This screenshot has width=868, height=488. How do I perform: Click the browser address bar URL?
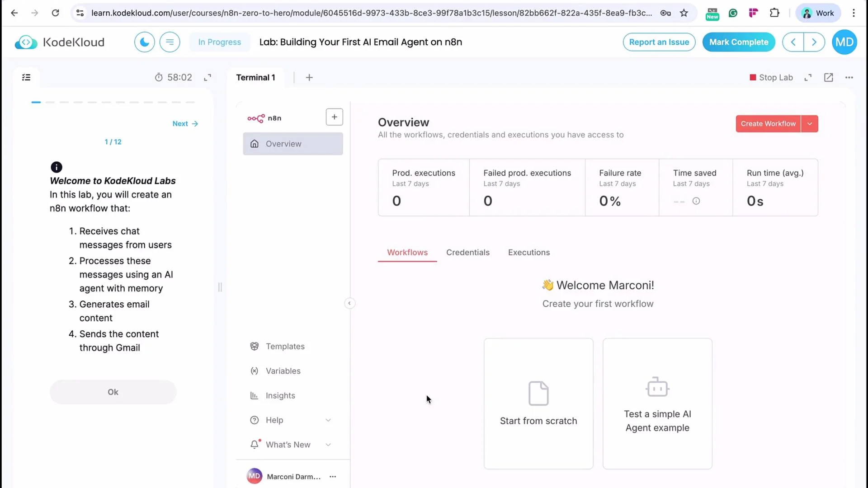[372, 13]
